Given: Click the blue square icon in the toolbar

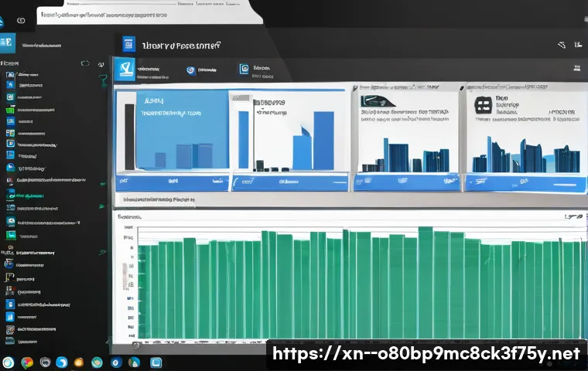Looking at the screenshot, I should point(244,70).
